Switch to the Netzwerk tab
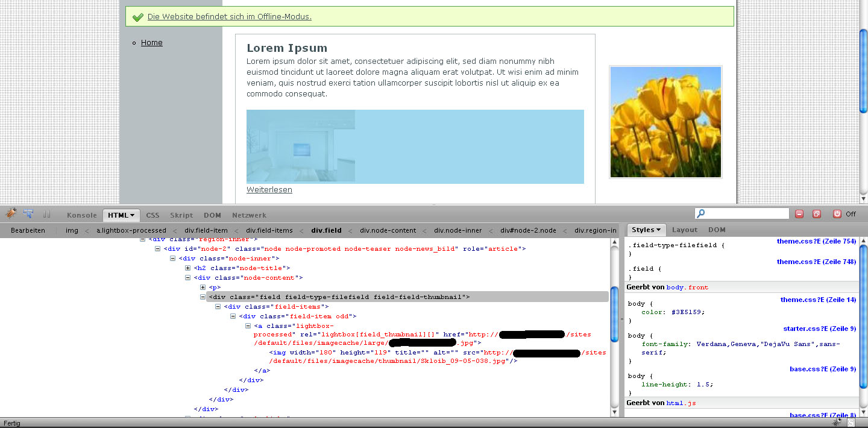The image size is (868, 428). point(249,215)
